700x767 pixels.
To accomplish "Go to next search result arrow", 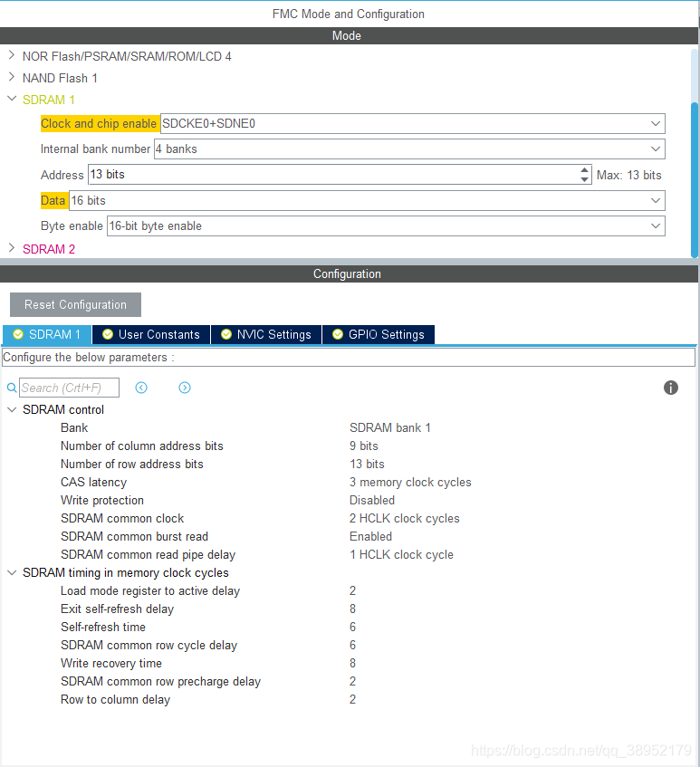I will [185, 388].
